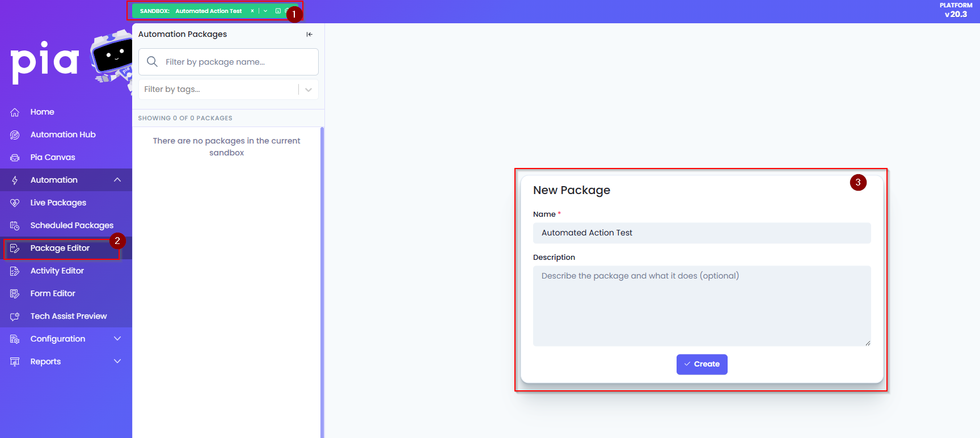Click the search magnifier icon in package filter
This screenshot has height=438, width=980.
152,61
